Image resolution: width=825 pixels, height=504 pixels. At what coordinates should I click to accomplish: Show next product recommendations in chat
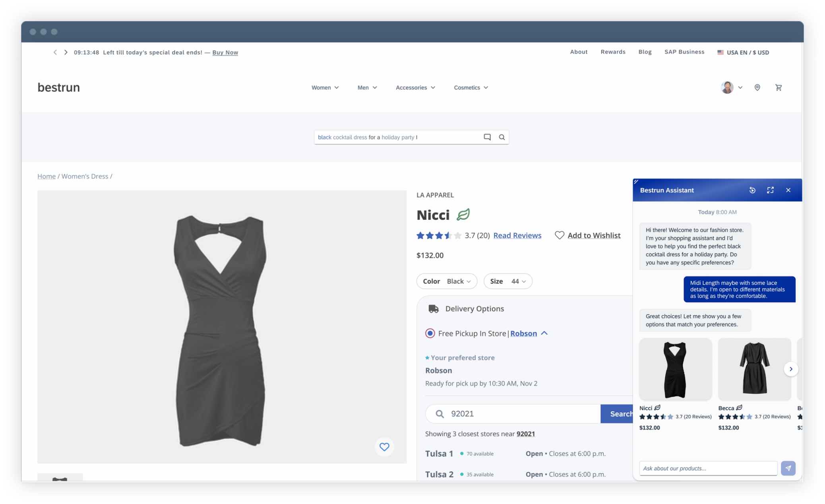pos(791,369)
